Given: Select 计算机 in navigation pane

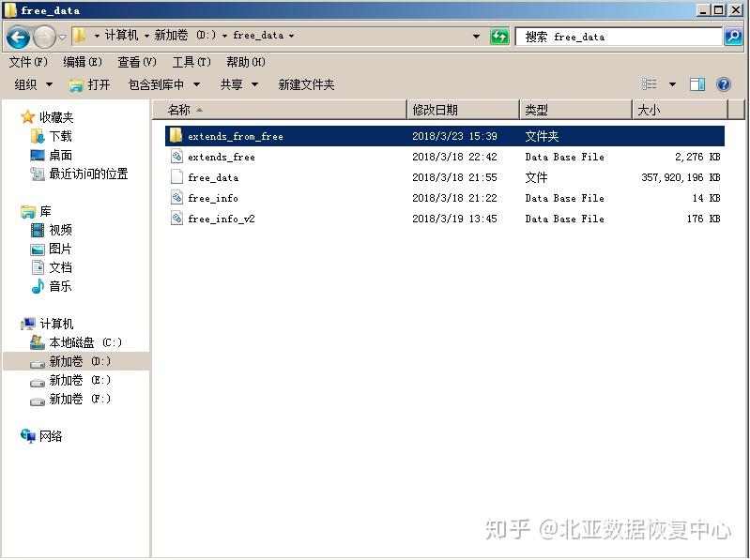Looking at the screenshot, I should pyautogui.click(x=47, y=324).
